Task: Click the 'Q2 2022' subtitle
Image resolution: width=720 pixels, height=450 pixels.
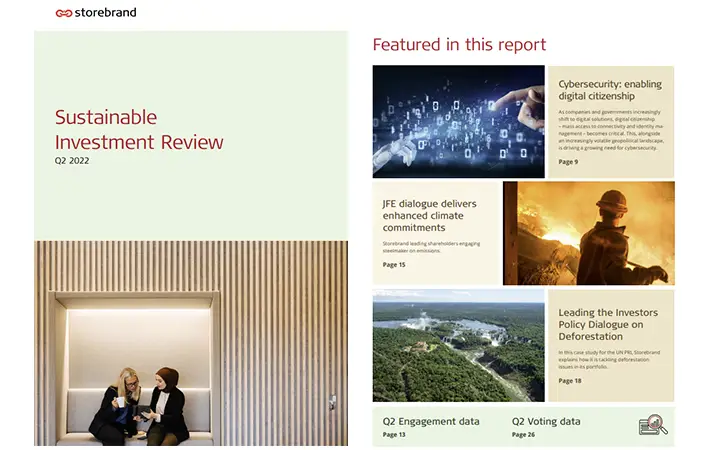Action: [x=72, y=161]
